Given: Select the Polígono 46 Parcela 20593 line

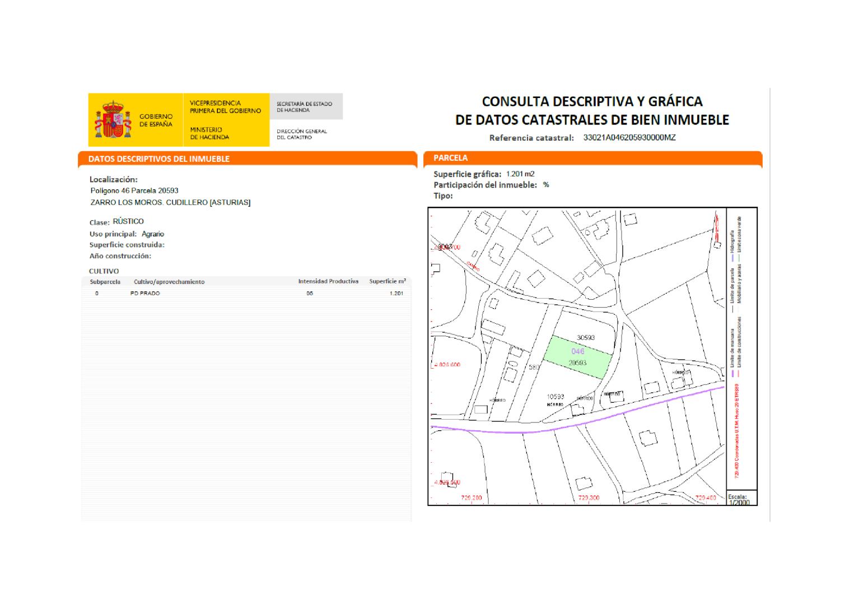Looking at the screenshot, I should click(x=134, y=190).
